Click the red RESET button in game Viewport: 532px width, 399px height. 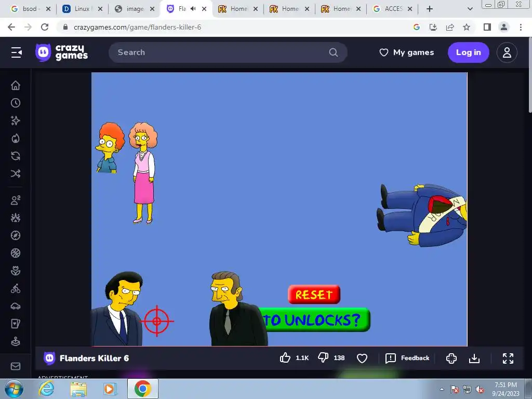click(314, 295)
